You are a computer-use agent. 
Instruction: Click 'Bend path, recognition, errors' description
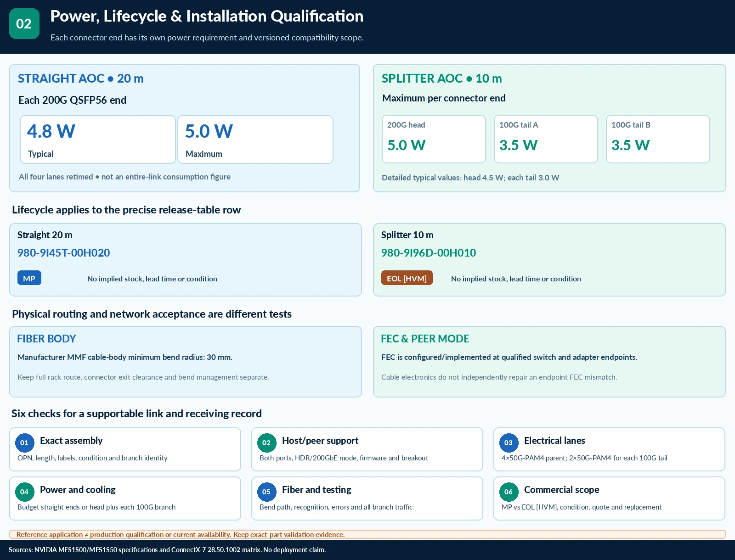336,507
